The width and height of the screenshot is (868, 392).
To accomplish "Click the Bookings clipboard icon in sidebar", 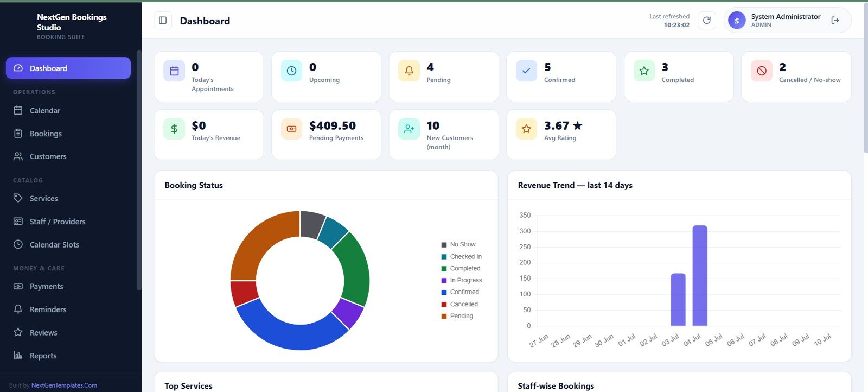I will pyautogui.click(x=18, y=134).
